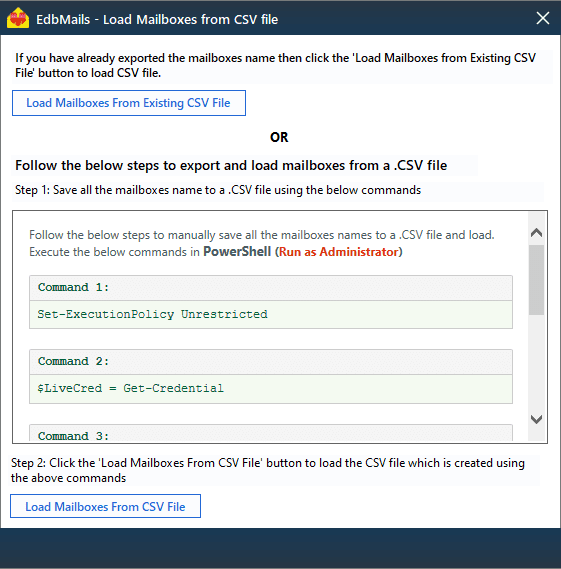Click the Set-ExecutionPolicy Unrestricted command text
This screenshot has height=569, width=561.
[152, 314]
